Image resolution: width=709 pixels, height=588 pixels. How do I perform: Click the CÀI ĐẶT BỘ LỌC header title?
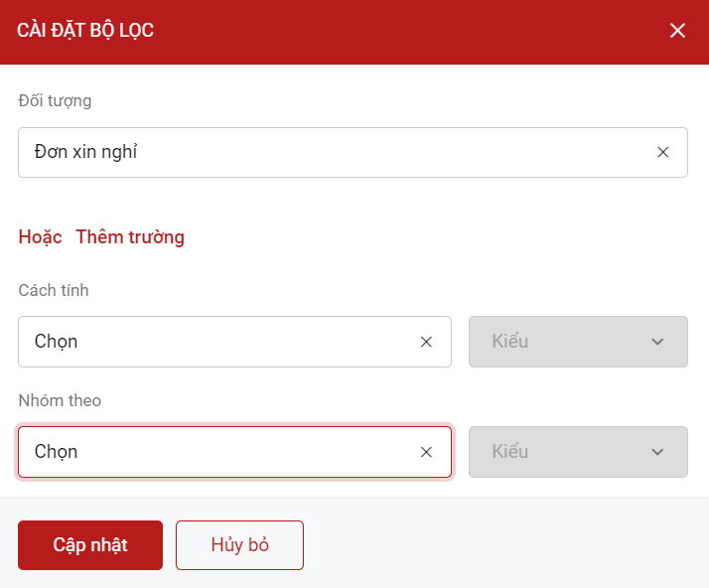pos(85,31)
